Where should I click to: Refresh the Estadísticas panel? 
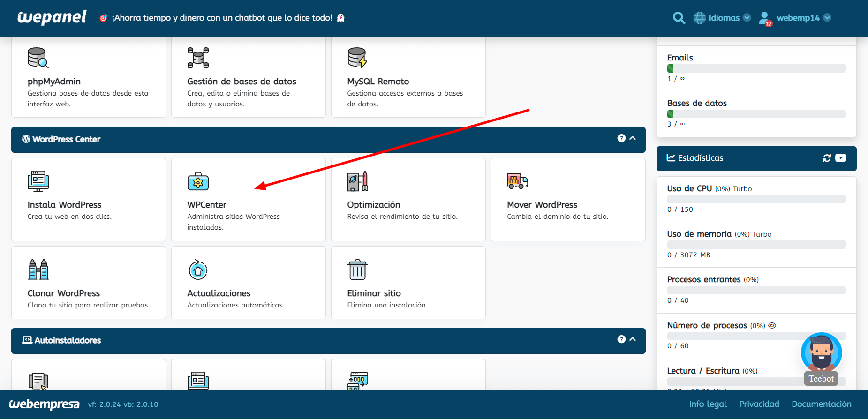pos(827,158)
